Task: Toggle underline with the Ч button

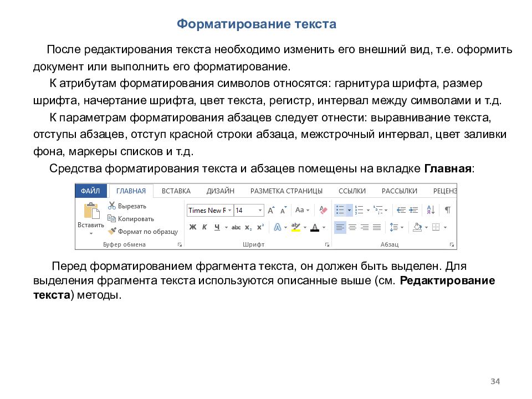Action: click(x=217, y=227)
